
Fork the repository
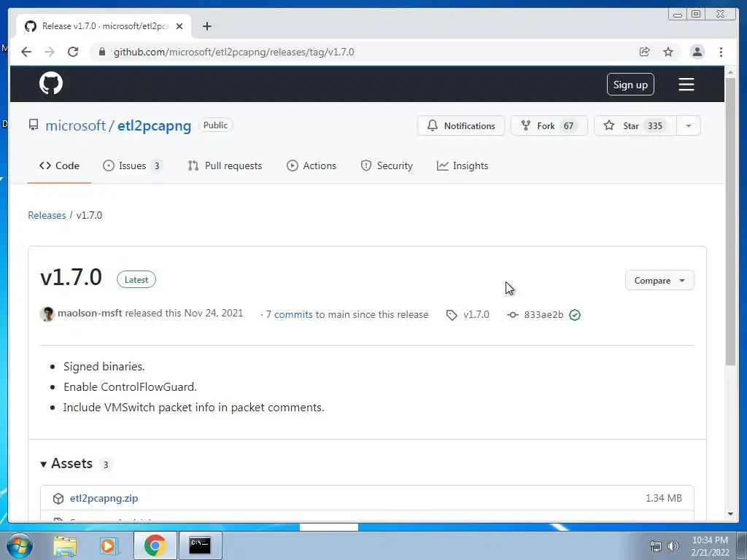pos(549,125)
